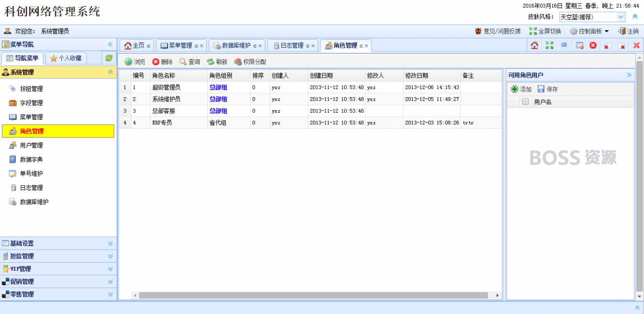The image size is (644, 314).
Task: Collapse the 系统管理 accordion section
Action: 110,72
